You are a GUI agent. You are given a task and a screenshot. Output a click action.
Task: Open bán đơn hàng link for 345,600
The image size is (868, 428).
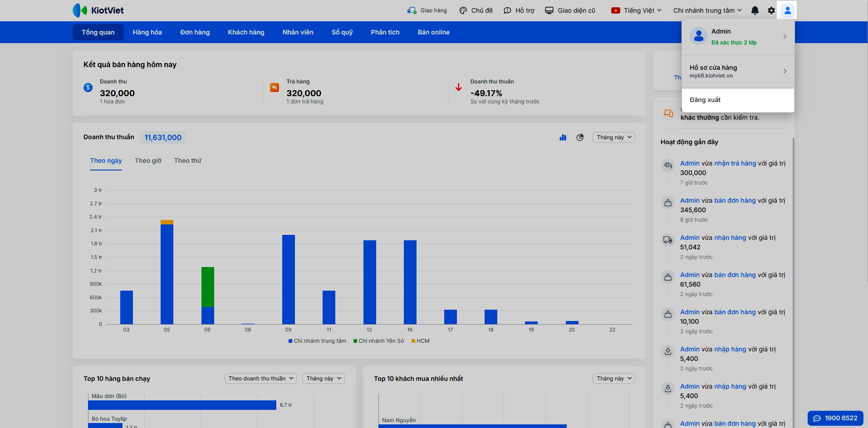click(x=735, y=200)
